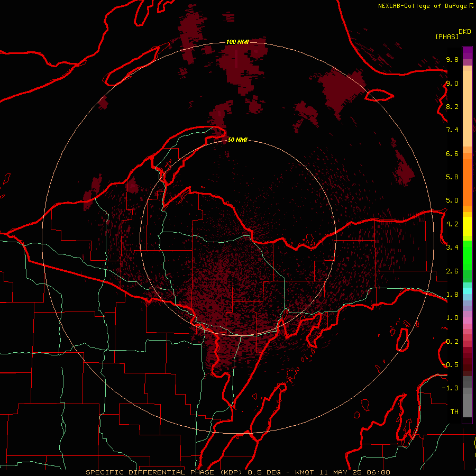Click the bright yellow color bar segment
Viewport: 476px width, 476px height.
pos(467,226)
